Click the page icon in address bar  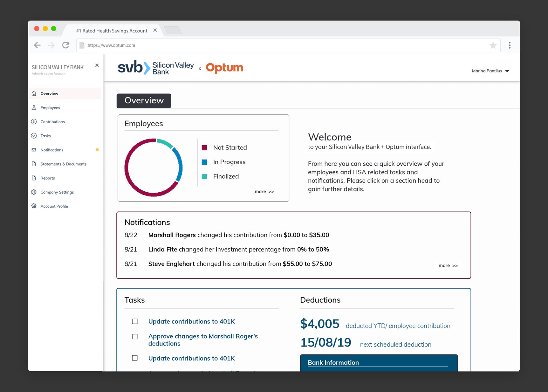[82, 45]
